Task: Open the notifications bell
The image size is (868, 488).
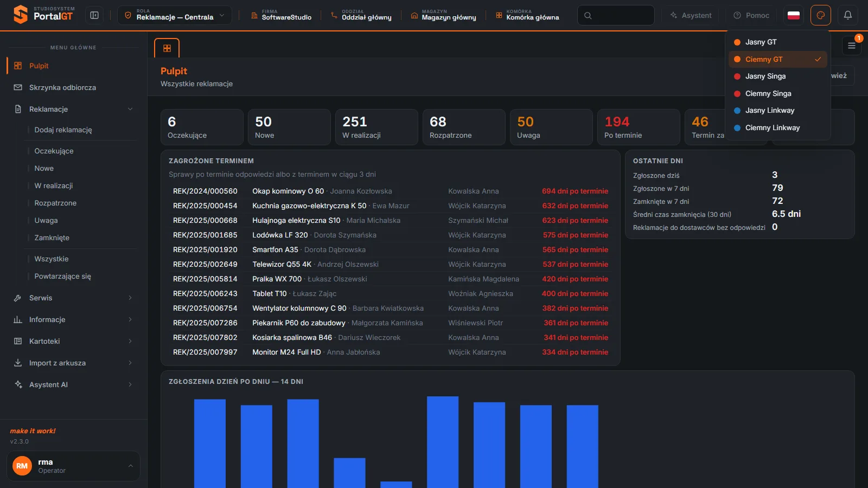Action: click(847, 15)
